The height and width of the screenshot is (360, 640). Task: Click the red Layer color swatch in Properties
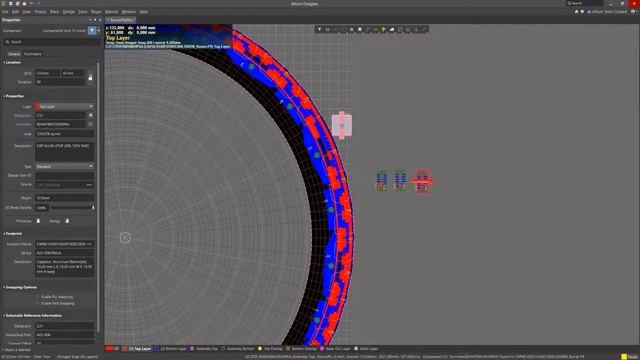coord(37,107)
